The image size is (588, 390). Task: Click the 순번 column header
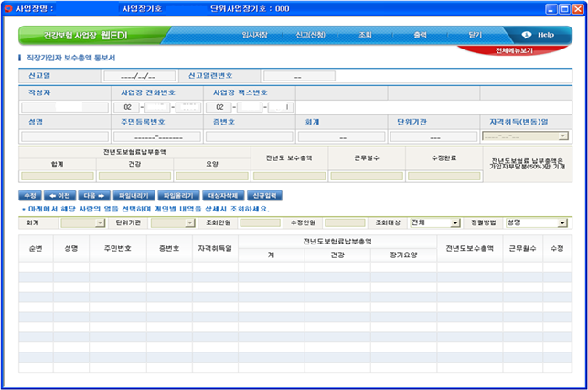[36, 248]
